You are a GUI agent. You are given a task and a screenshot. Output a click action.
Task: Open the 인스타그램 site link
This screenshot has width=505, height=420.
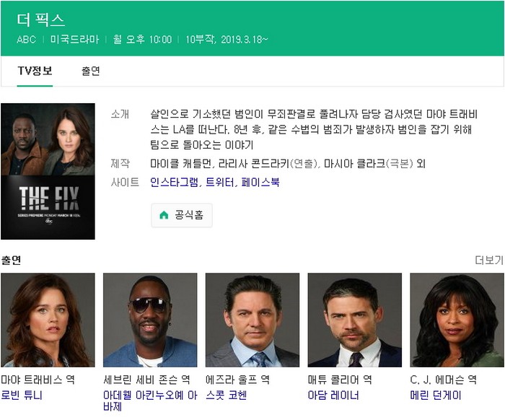point(172,183)
